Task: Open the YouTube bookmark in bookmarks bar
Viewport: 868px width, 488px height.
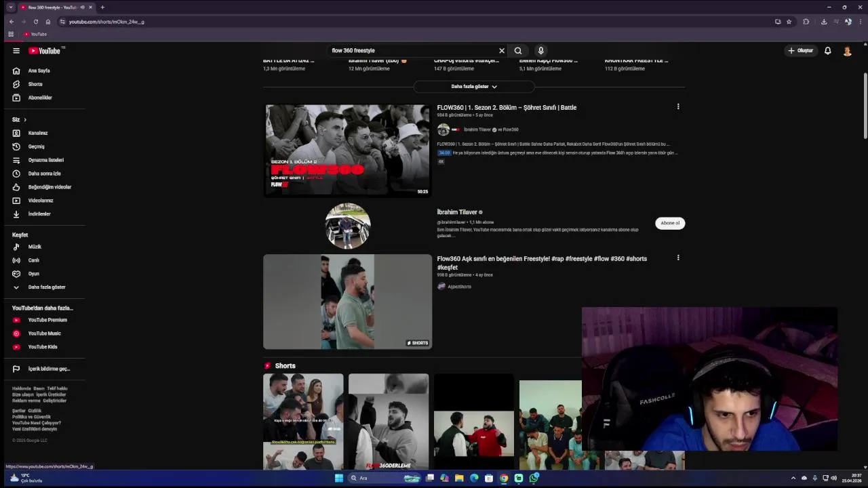Action: tap(35, 34)
